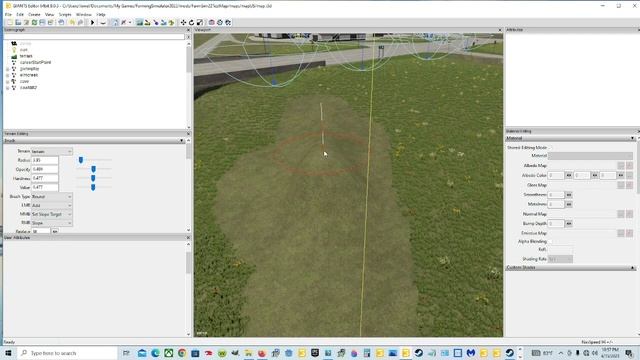This screenshot has height=360, width=640.
Task: Open the View menu
Action: pos(49,14)
